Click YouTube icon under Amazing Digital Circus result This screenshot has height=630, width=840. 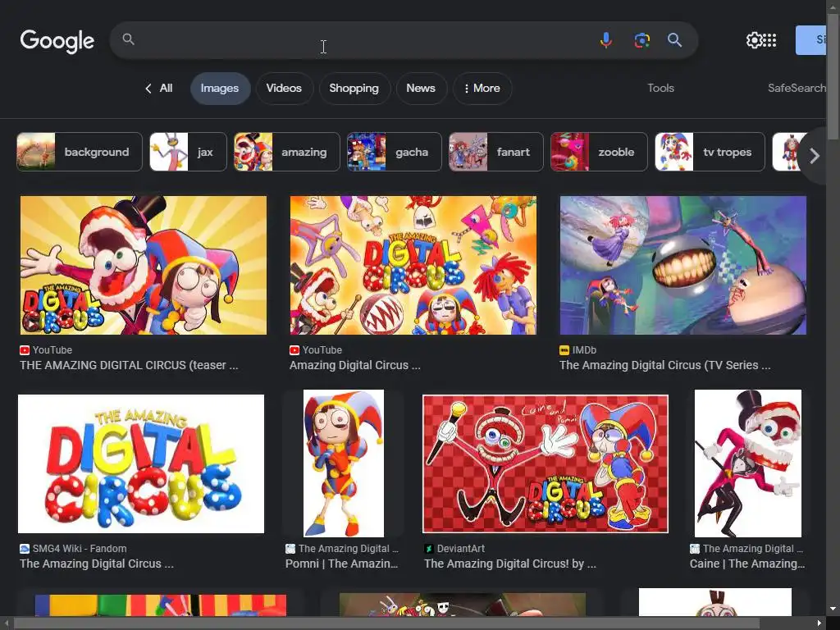(294, 350)
